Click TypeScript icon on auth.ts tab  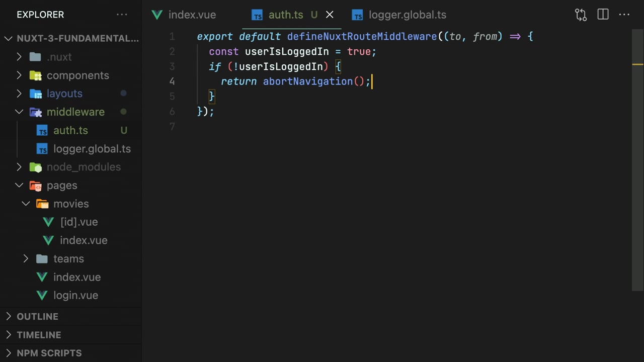[257, 15]
